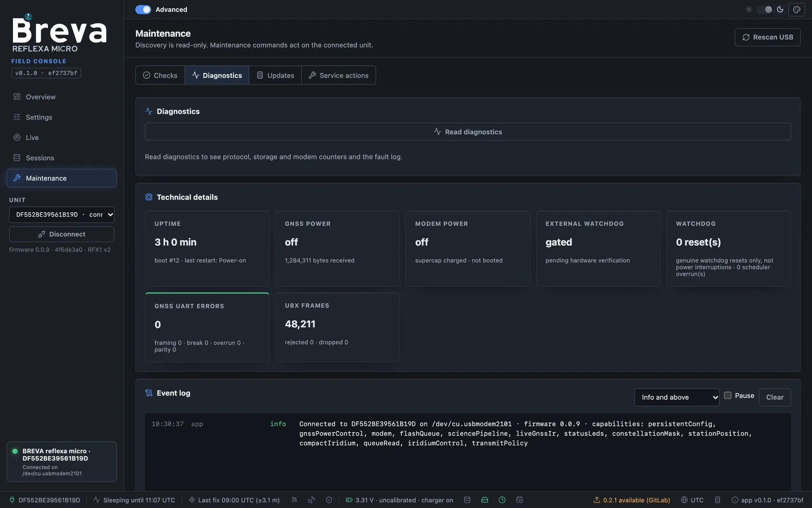Click the upload icon beside 0.2.1 available
The width and height of the screenshot is (812, 508).
pos(597,500)
